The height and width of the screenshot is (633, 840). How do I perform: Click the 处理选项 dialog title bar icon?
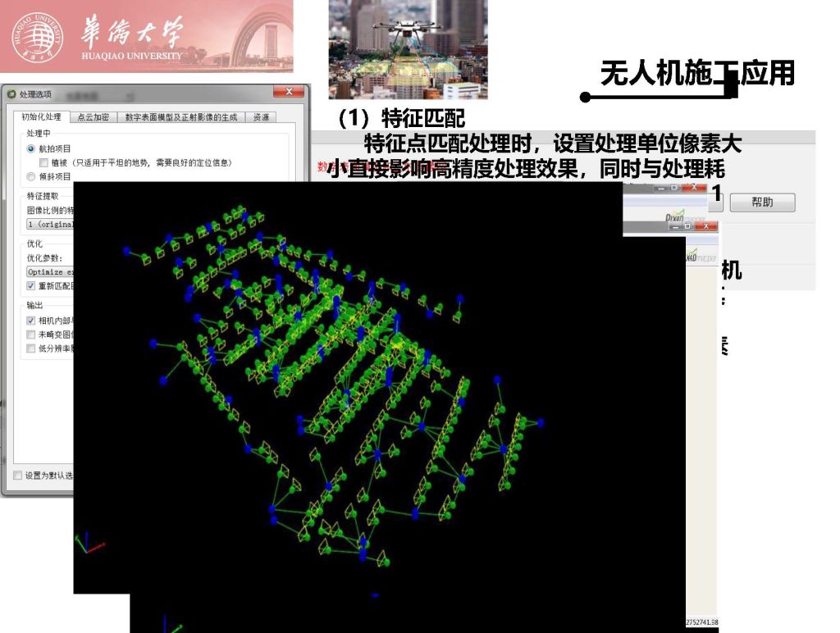point(11,94)
